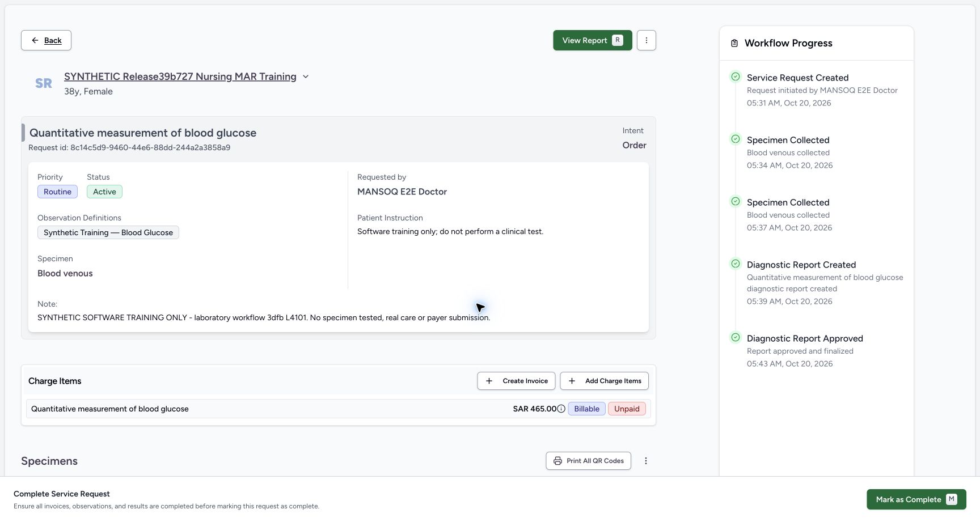The height and width of the screenshot is (522, 980).
Task: Click the plus icon in Create Invoice
Action: click(x=489, y=381)
